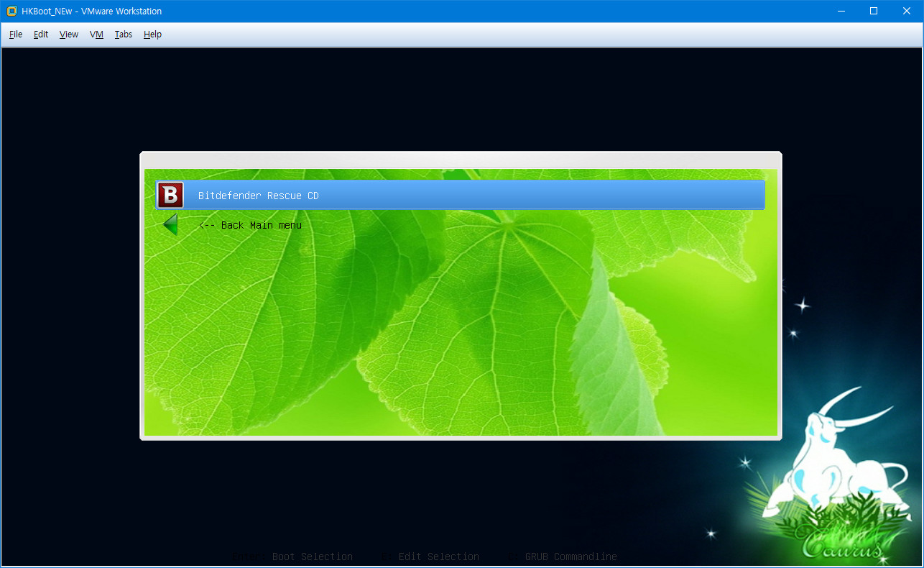The image size is (924, 568).
Task: Open the File menu
Action: coord(16,35)
